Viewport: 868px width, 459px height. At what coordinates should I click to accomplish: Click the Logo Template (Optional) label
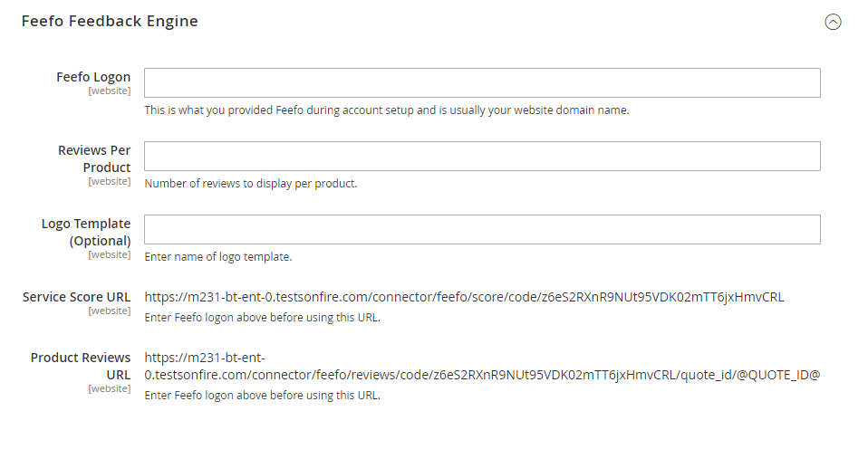(86, 233)
